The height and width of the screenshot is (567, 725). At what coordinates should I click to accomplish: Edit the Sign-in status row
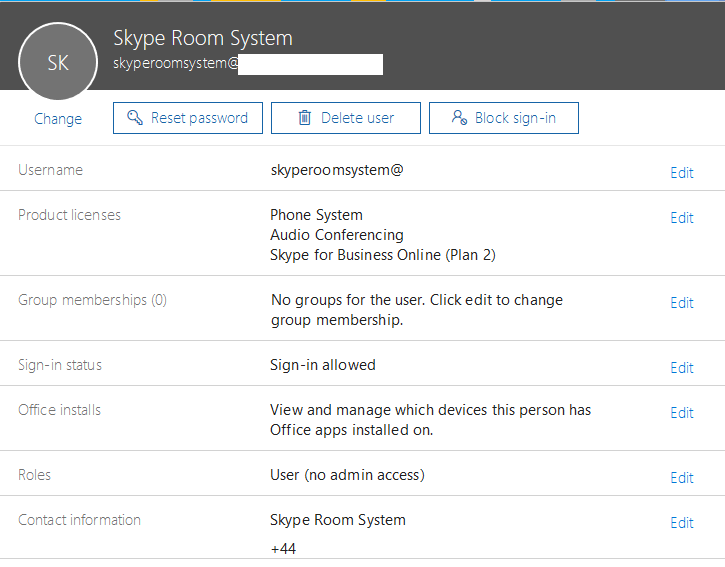682,368
